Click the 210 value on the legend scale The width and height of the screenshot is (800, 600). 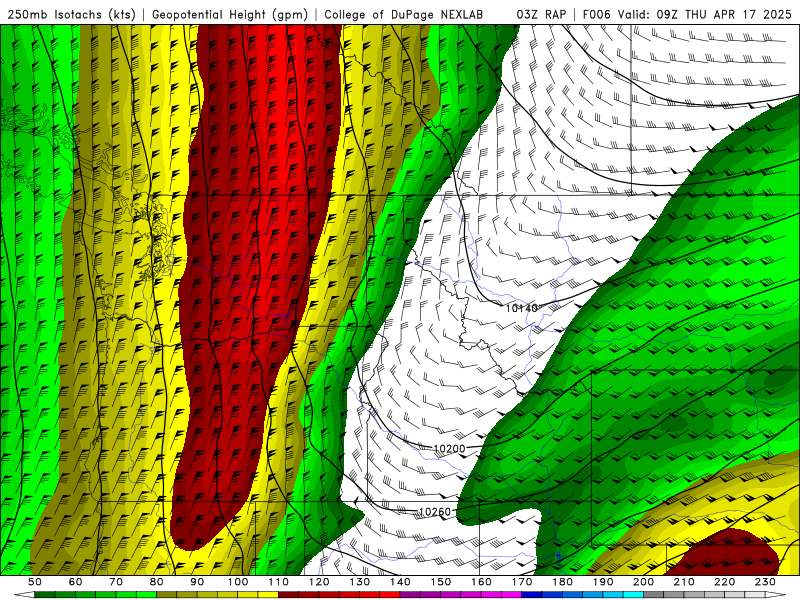684,582
